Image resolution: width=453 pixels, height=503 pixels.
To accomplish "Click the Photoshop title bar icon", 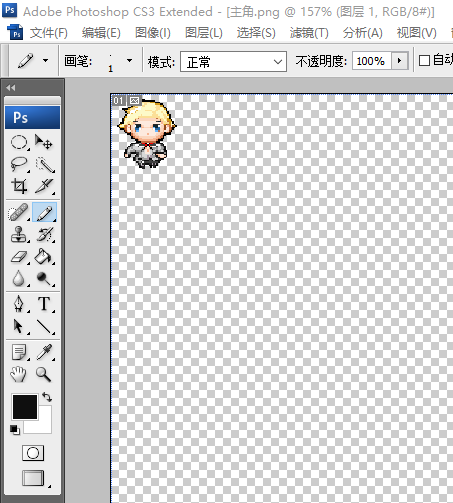I will pyautogui.click(x=10, y=10).
